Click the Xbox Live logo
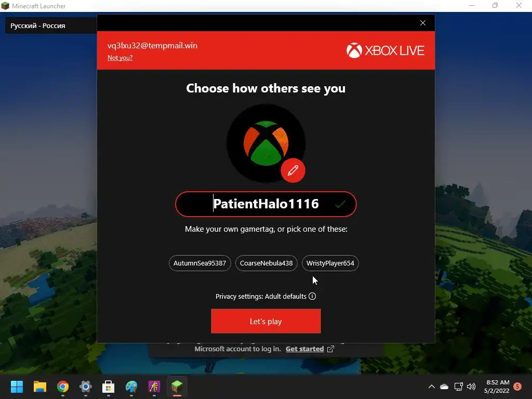Image resolution: width=532 pixels, height=399 pixels. pos(385,50)
